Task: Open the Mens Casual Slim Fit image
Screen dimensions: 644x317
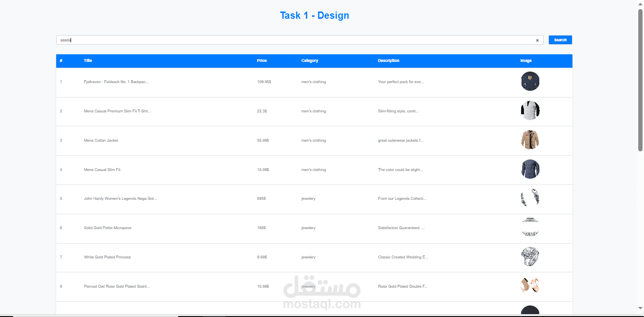Action: (530, 169)
